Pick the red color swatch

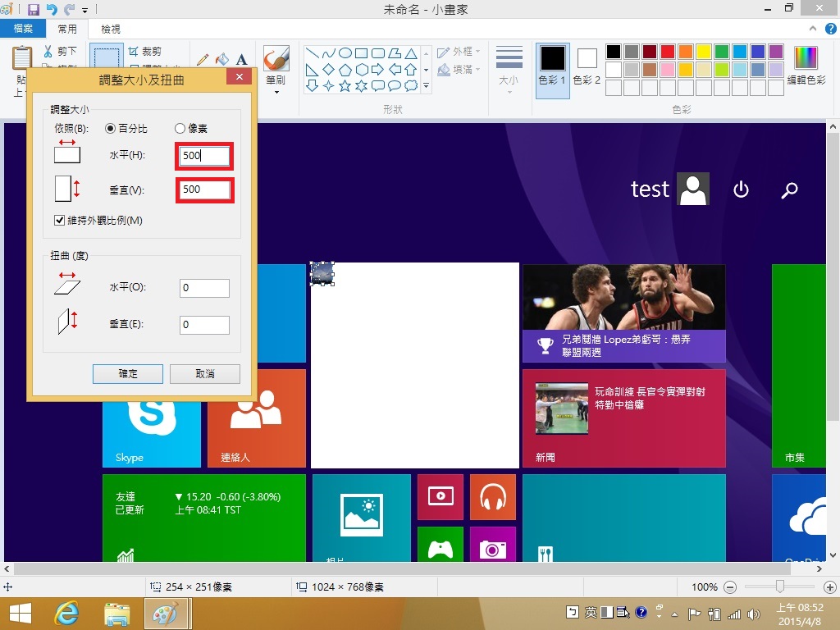coord(668,52)
